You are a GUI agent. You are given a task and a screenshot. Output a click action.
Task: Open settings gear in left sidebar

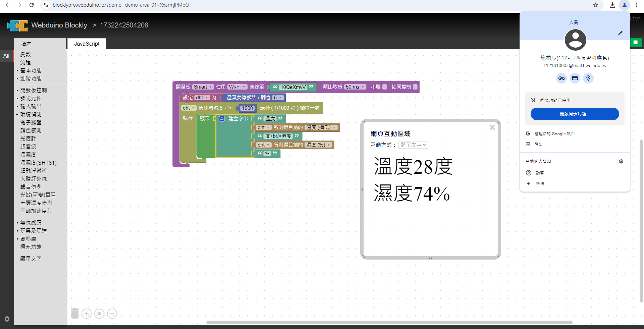pos(7,319)
